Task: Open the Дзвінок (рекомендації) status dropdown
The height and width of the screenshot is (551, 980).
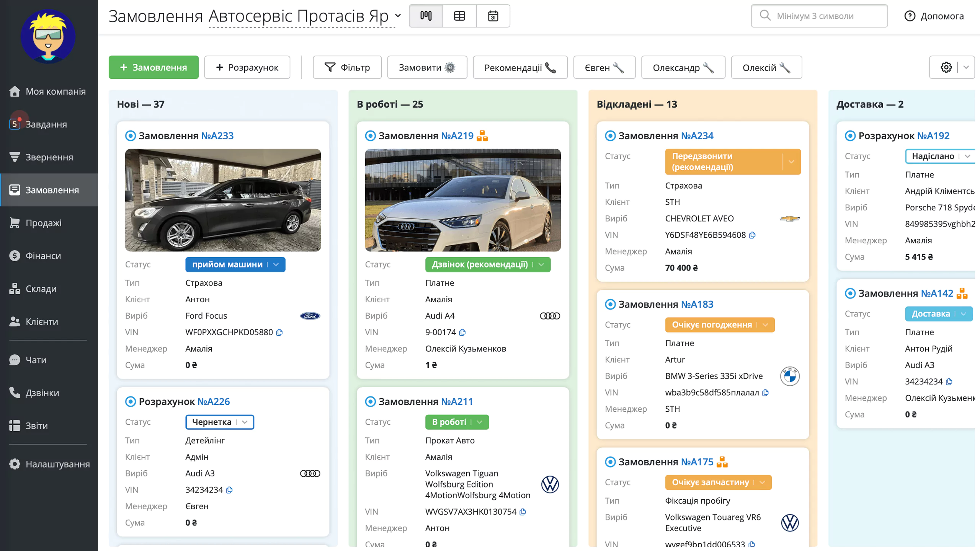Action: (488, 264)
